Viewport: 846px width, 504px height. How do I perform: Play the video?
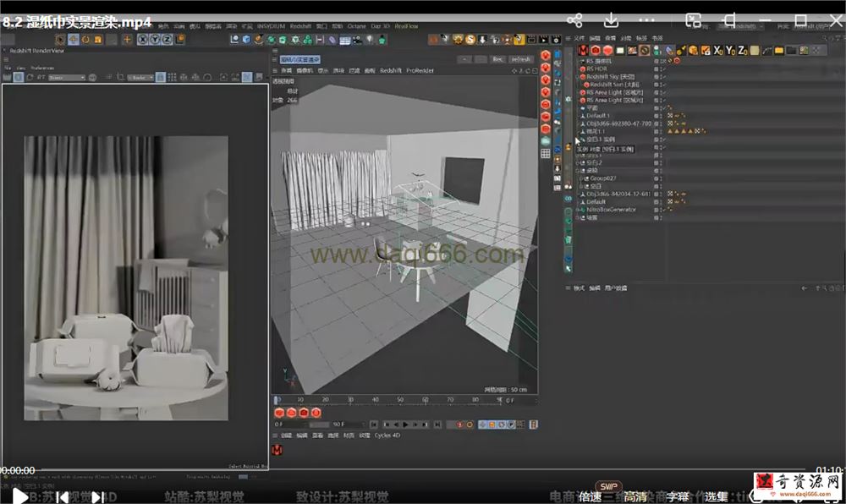pyautogui.click(x=20, y=496)
